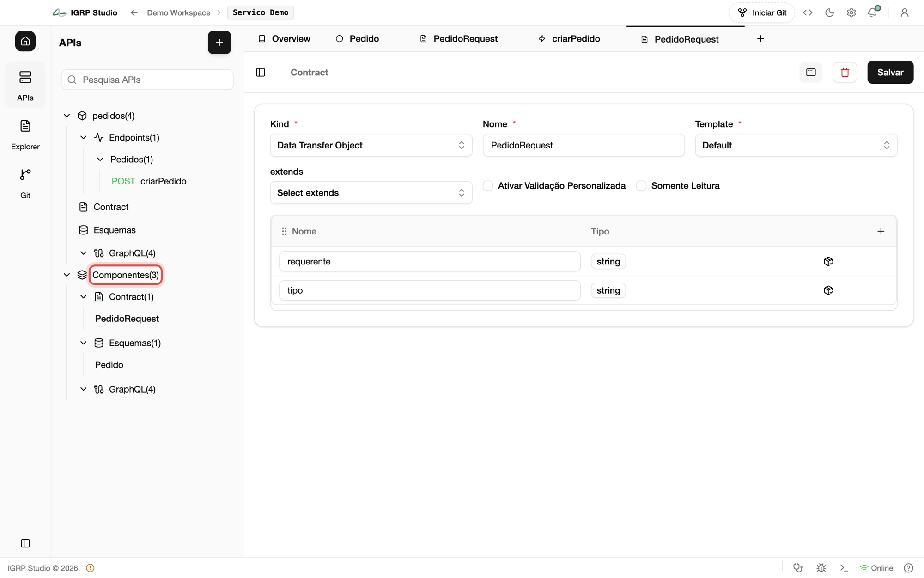Switch to the criarPedido tab
The width and height of the screenshot is (924, 578).
pos(569,39)
